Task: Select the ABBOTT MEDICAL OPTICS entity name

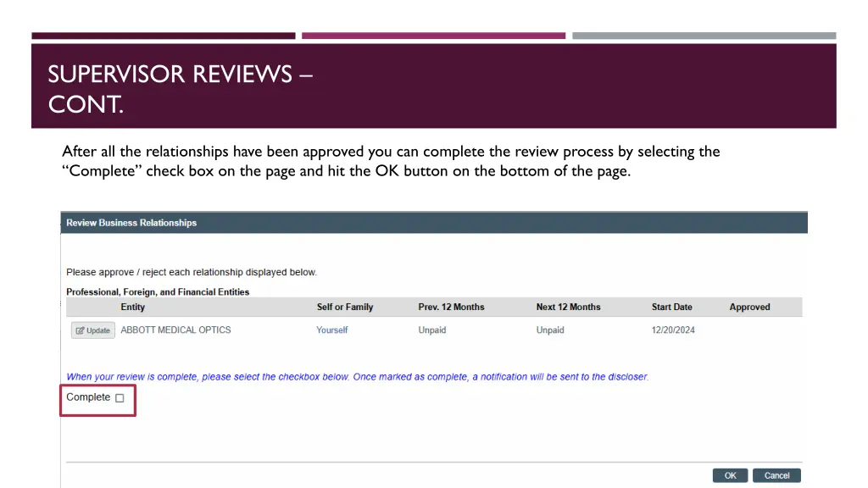Action: pyautogui.click(x=176, y=330)
